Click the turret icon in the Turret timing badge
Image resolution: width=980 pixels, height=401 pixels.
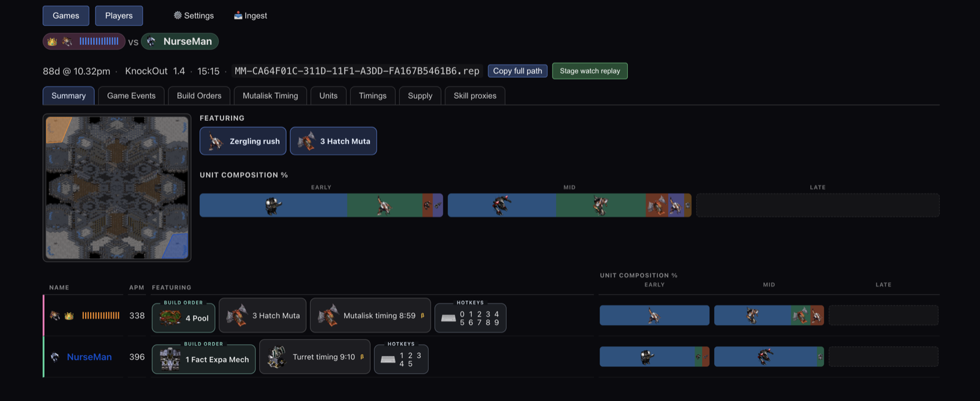click(x=277, y=357)
